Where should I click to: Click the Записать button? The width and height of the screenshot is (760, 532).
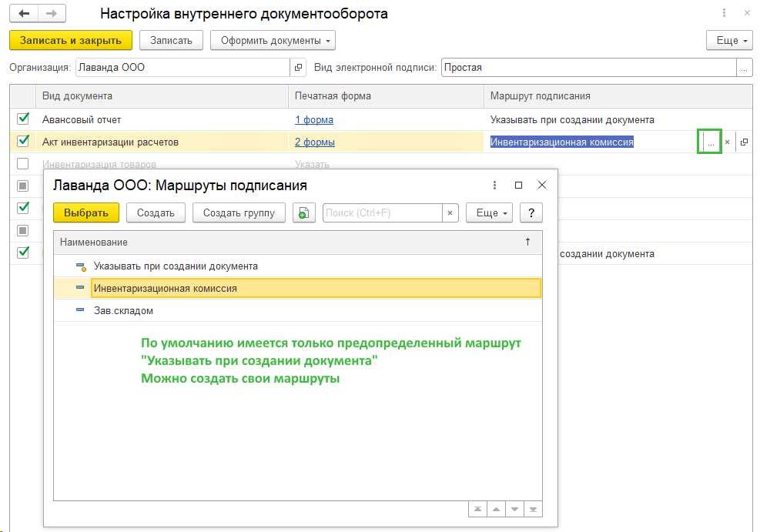[x=171, y=40]
